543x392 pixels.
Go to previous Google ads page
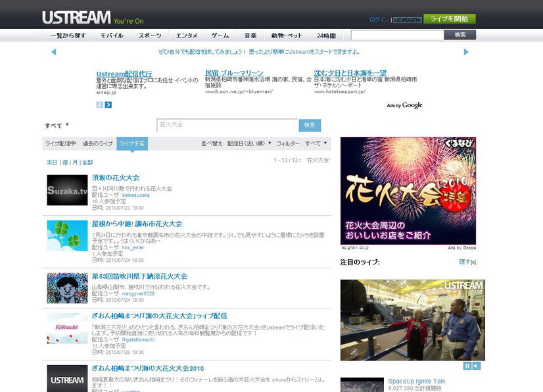(x=100, y=105)
